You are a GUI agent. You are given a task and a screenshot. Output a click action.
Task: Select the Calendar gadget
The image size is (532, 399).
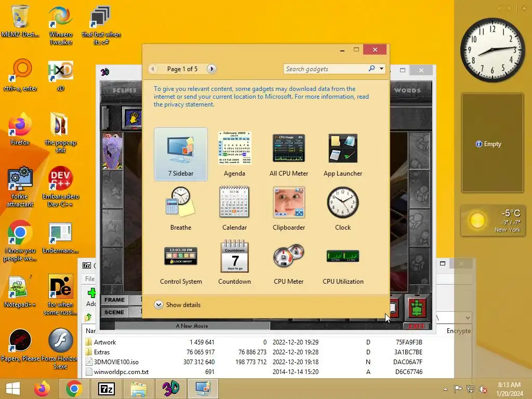click(x=234, y=208)
